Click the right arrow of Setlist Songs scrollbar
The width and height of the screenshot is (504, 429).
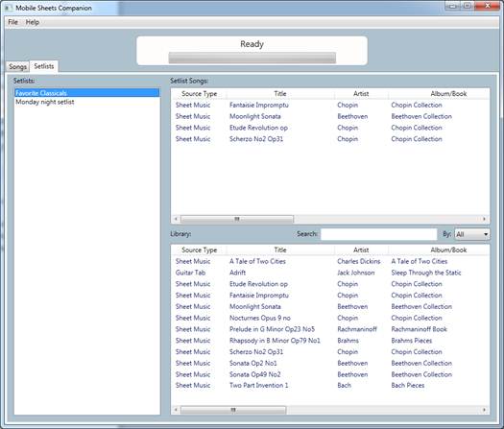point(485,219)
